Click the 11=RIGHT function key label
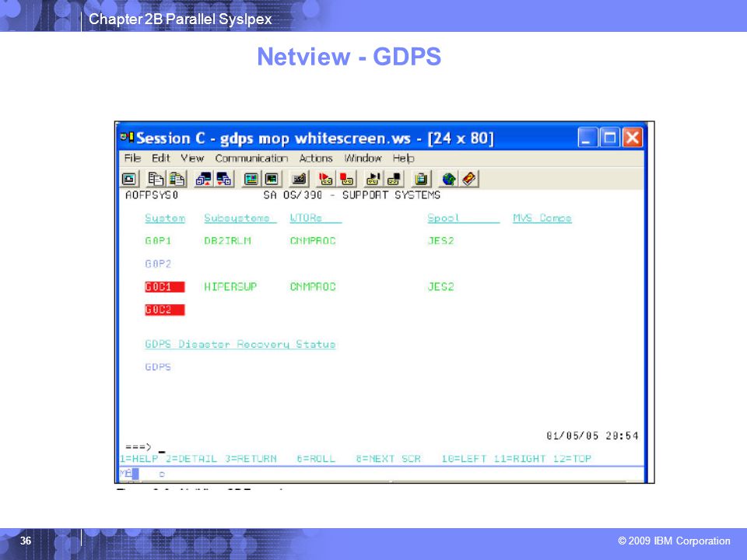Screen dimensions: 747x560 [x=519, y=459]
